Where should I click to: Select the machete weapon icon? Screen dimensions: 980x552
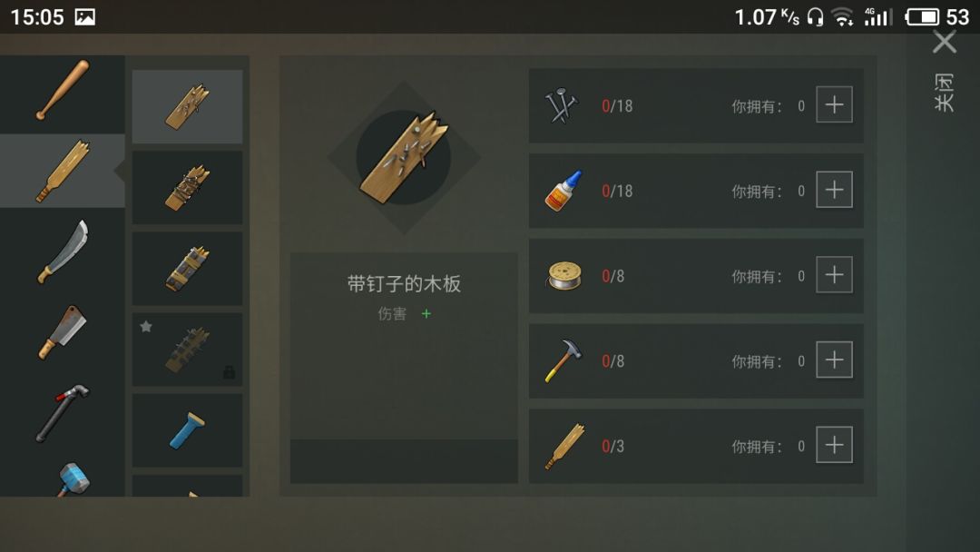(63, 251)
